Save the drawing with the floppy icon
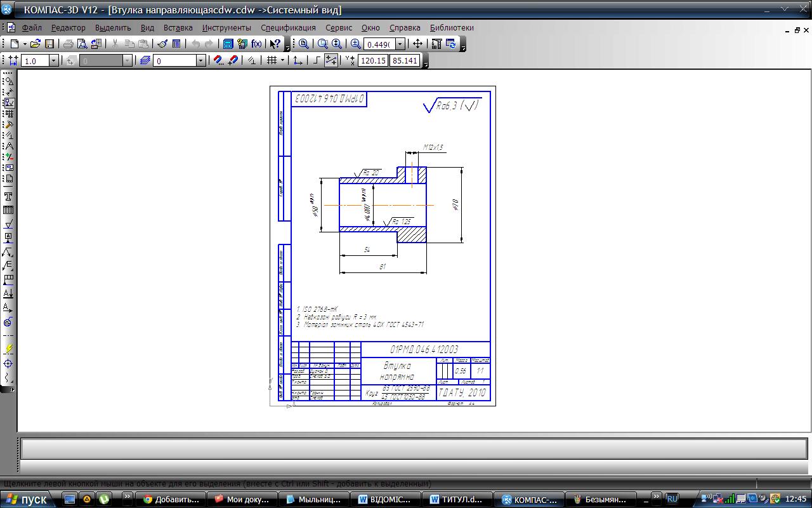 pyautogui.click(x=49, y=44)
